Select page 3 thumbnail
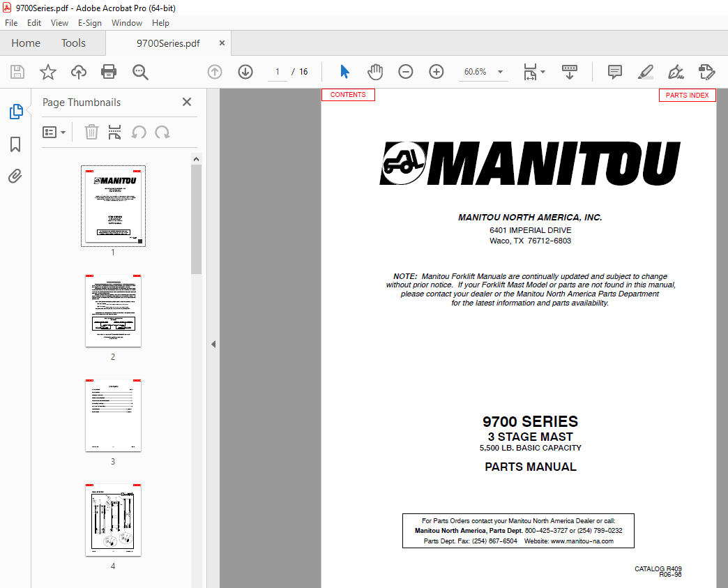Viewport: 728px width, 588px height. pyautogui.click(x=113, y=415)
